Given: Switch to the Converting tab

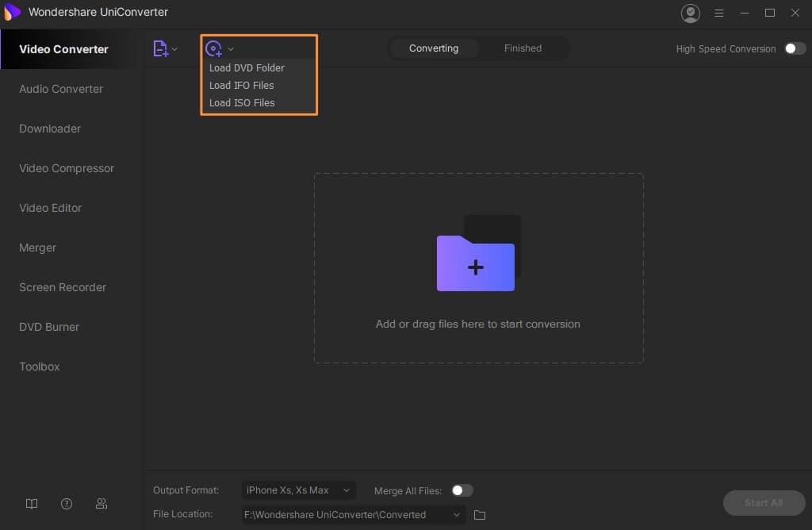Looking at the screenshot, I should 434,48.
